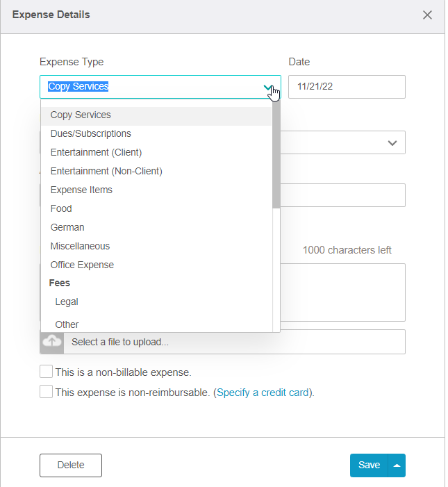This screenshot has height=487, width=448.
Task: Open the Save options arrow
Action: (397, 465)
